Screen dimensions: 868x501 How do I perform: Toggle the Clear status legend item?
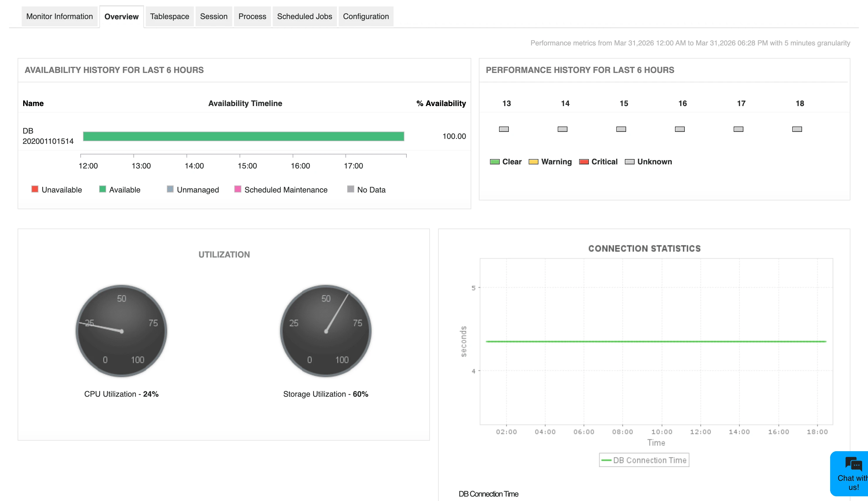tap(494, 161)
